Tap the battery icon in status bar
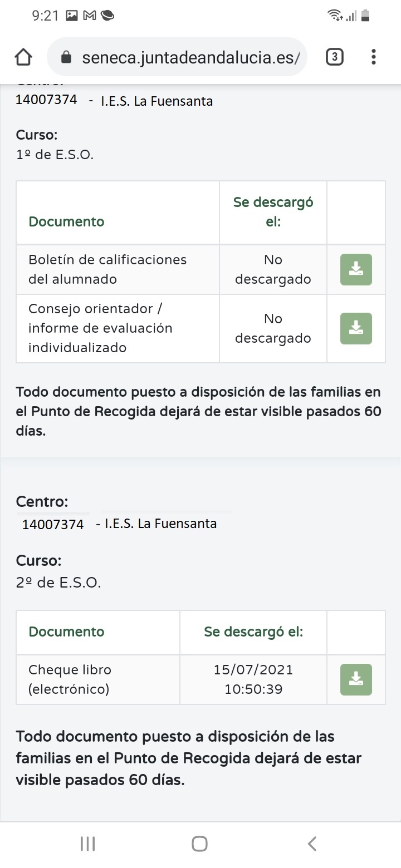This screenshot has height=868, width=401. (365, 16)
